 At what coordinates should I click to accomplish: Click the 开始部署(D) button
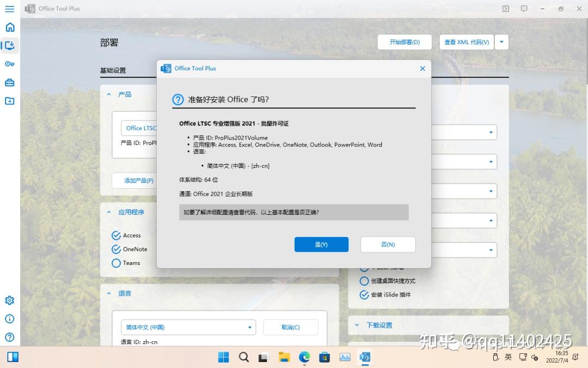point(405,42)
